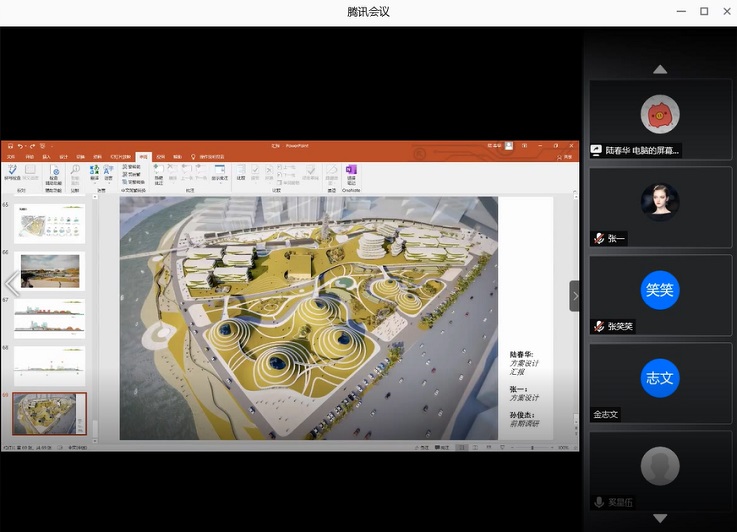
Task: Select the 审阅 ribbon tab
Action: (144, 157)
